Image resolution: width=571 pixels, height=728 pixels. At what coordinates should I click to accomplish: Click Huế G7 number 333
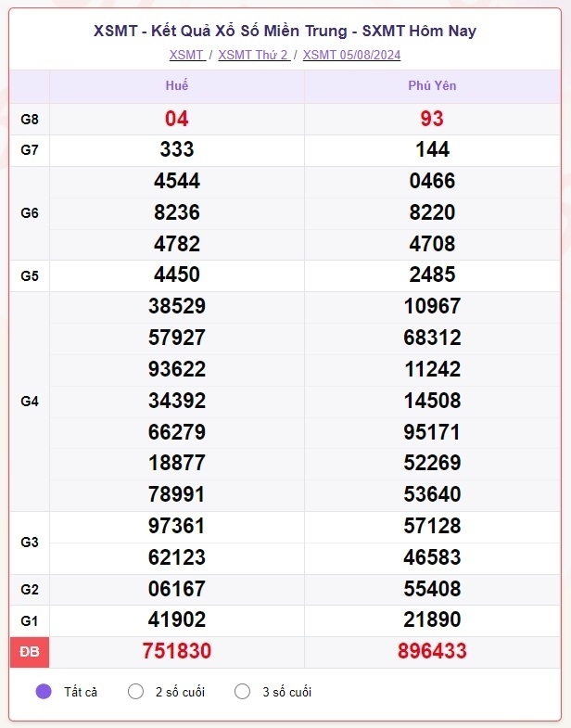point(177,149)
